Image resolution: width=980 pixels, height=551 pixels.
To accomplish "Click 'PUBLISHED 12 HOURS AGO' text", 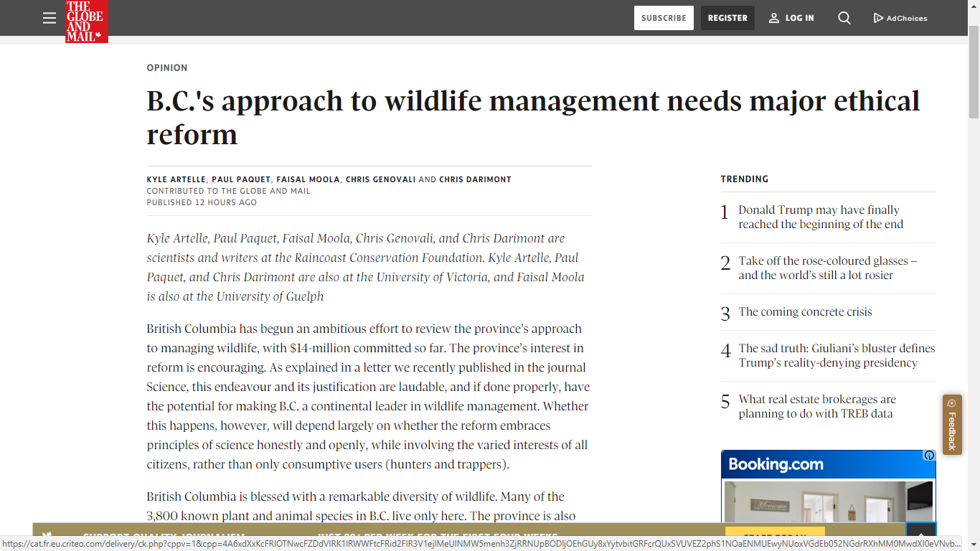I will (x=202, y=202).
